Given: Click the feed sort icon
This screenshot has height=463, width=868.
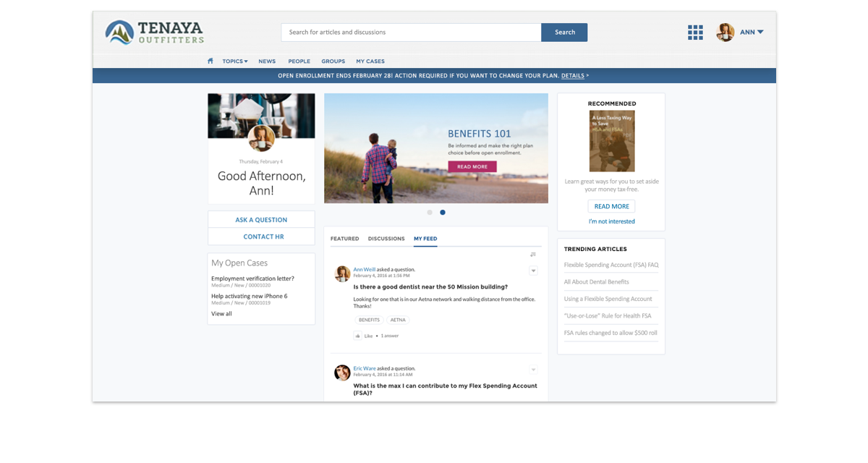Looking at the screenshot, I should (x=533, y=255).
